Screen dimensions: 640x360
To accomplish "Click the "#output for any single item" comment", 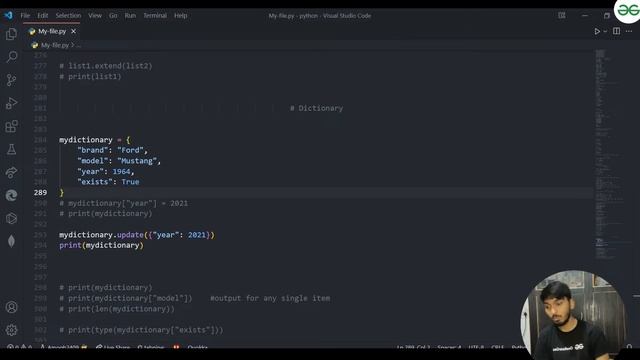I will tap(270, 298).
